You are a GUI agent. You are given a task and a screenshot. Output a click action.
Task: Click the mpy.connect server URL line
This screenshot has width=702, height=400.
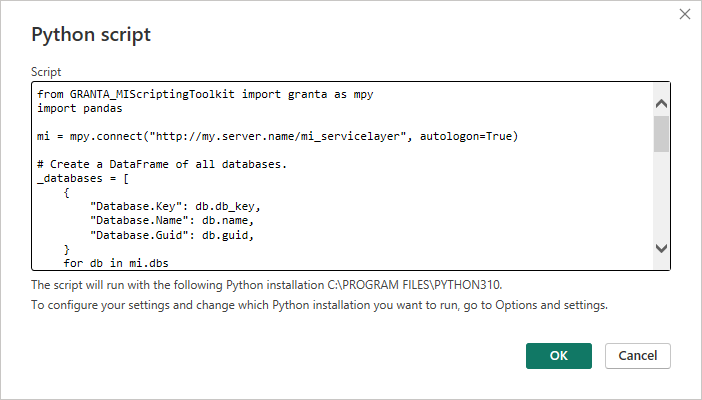click(x=278, y=136)
